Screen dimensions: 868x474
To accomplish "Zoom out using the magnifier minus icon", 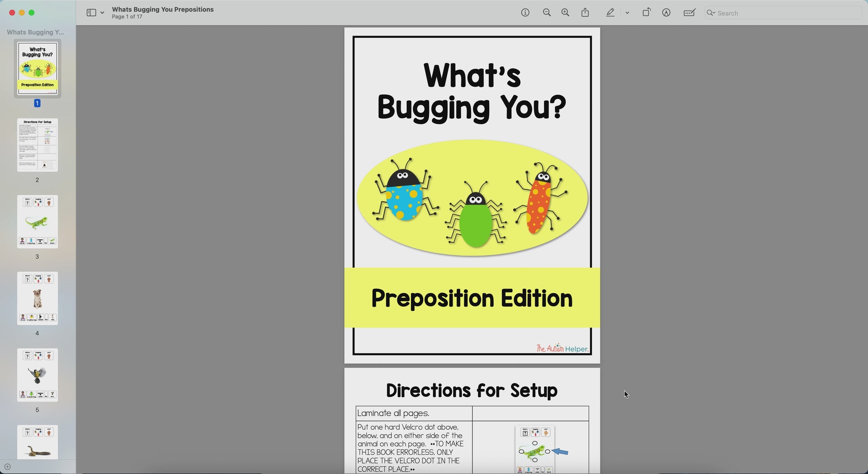I will [x=546, y=13].
